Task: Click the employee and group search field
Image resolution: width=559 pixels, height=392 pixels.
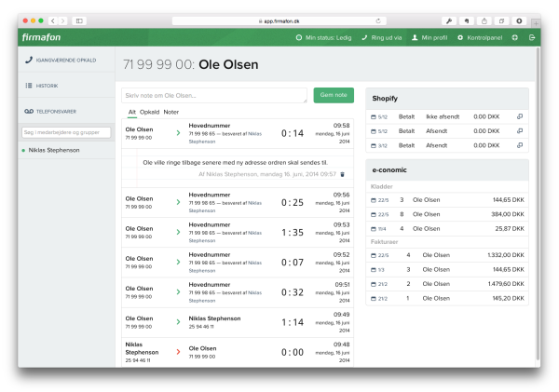Action: coord(65,132)
